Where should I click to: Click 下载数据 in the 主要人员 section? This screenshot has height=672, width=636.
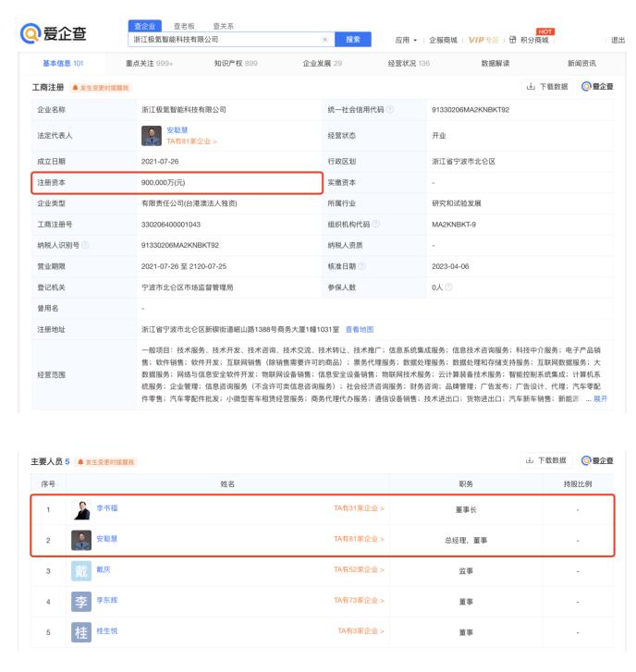point(546,460)
